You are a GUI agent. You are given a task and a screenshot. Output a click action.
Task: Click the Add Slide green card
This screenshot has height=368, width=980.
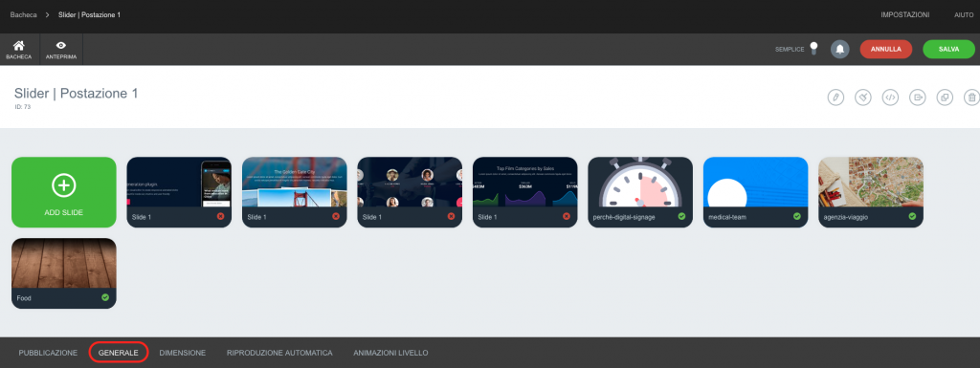(x=64, y=192)
